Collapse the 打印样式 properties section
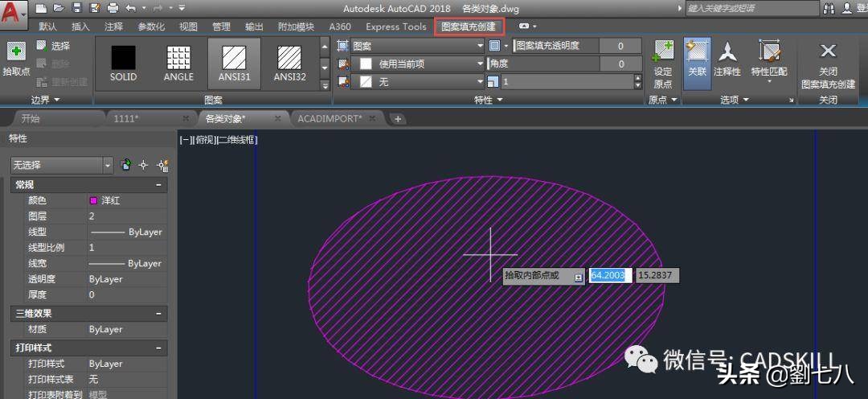 (x=159, y=348)
